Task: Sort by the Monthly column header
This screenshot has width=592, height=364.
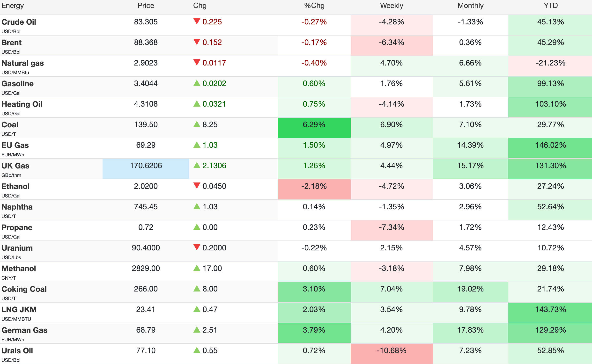Action: [470, 6]
